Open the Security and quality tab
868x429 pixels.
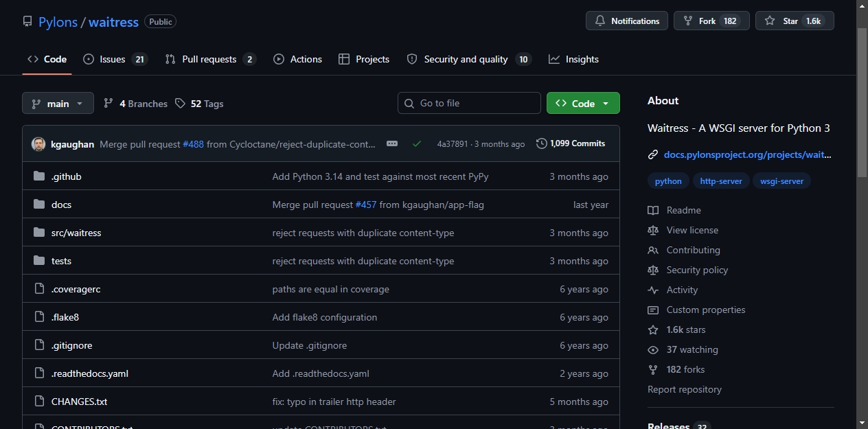pyautogui.click(x=469, y=59)
